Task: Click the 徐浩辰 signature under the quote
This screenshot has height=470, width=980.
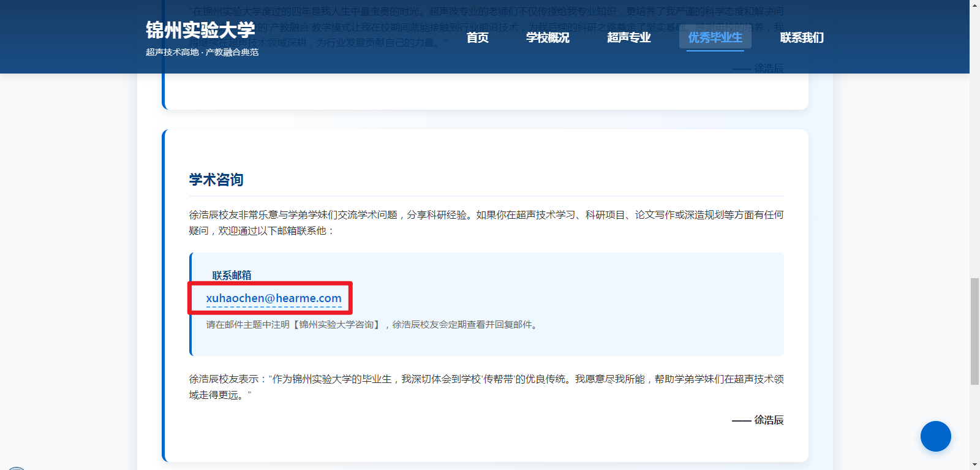Action: point(768,420)
